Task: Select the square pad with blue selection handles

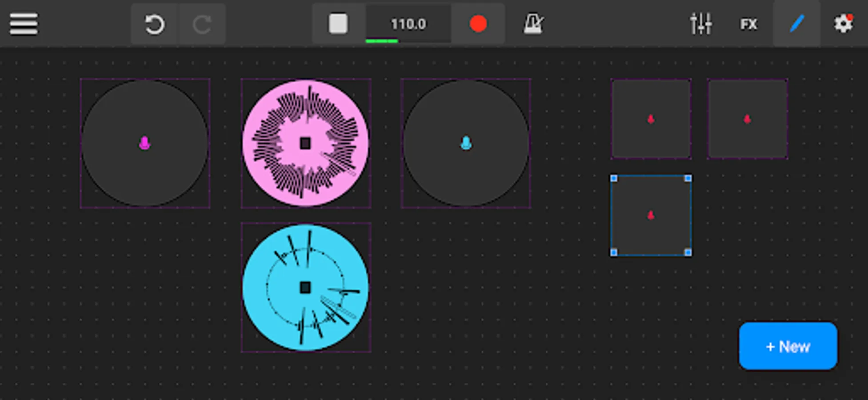Action: tap(651, 215)
